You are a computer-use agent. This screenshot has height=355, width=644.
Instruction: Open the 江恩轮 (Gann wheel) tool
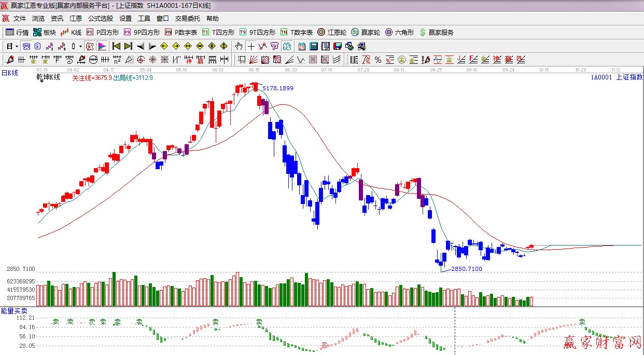coord(332,32)
